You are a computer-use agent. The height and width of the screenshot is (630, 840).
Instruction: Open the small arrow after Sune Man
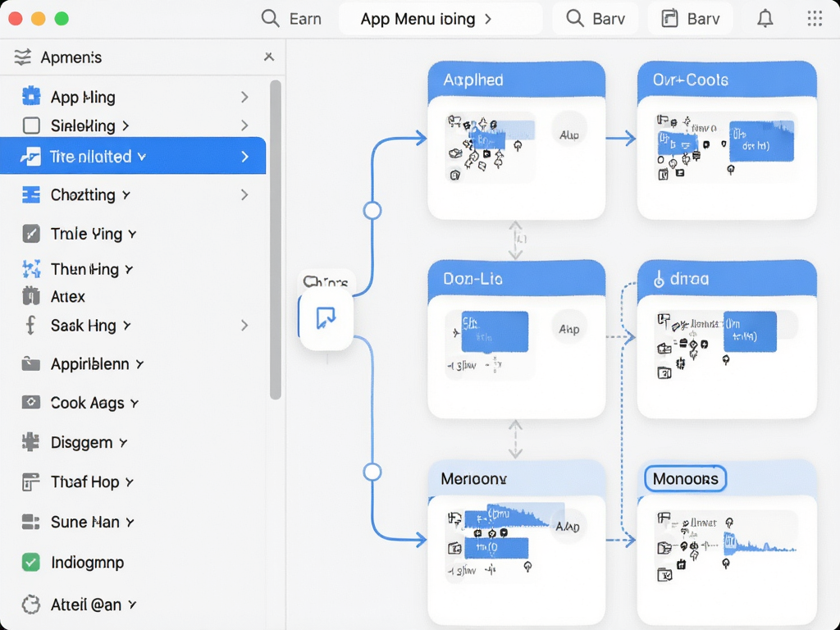pyautogui.click(x=130, y=523)
